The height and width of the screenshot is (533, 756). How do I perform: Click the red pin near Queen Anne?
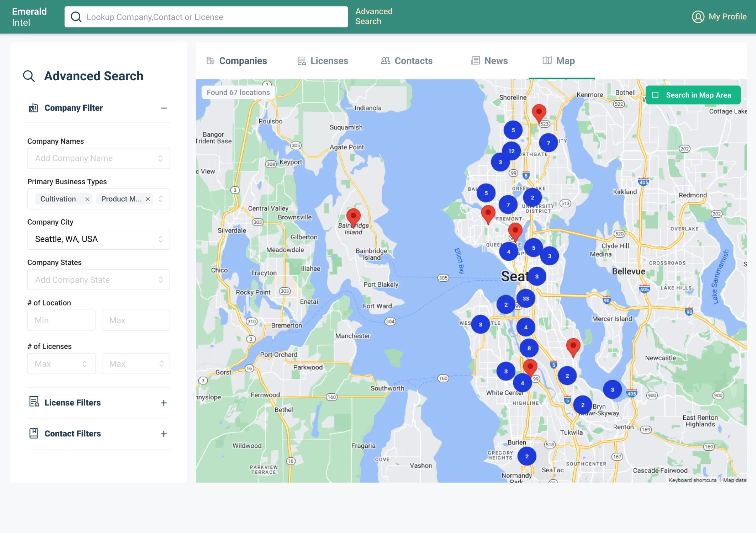point(515,232)
